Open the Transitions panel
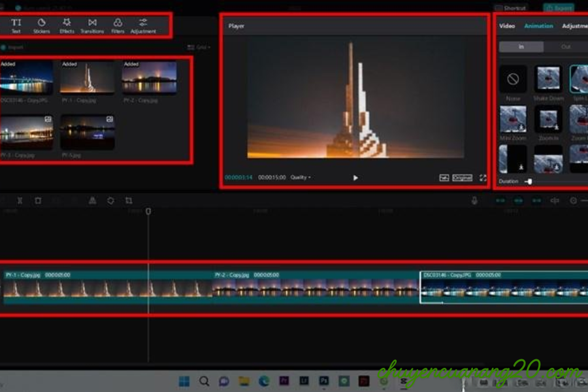 click(x=92, y=25)
